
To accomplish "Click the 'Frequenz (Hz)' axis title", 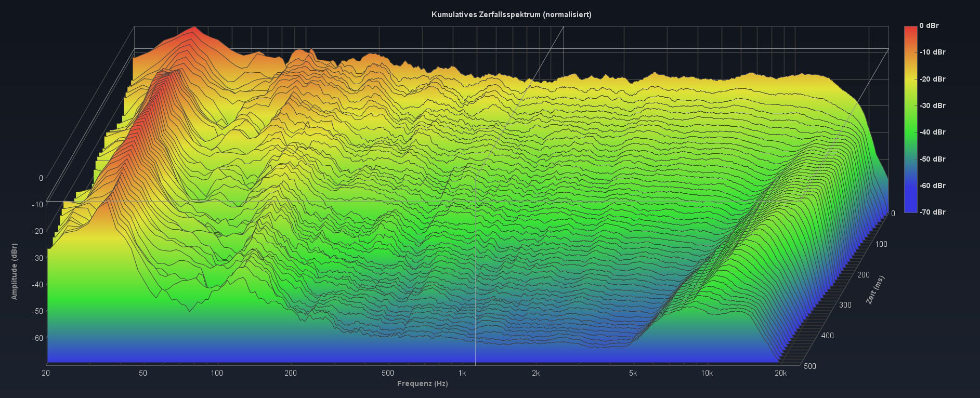I will pos(422,384).
